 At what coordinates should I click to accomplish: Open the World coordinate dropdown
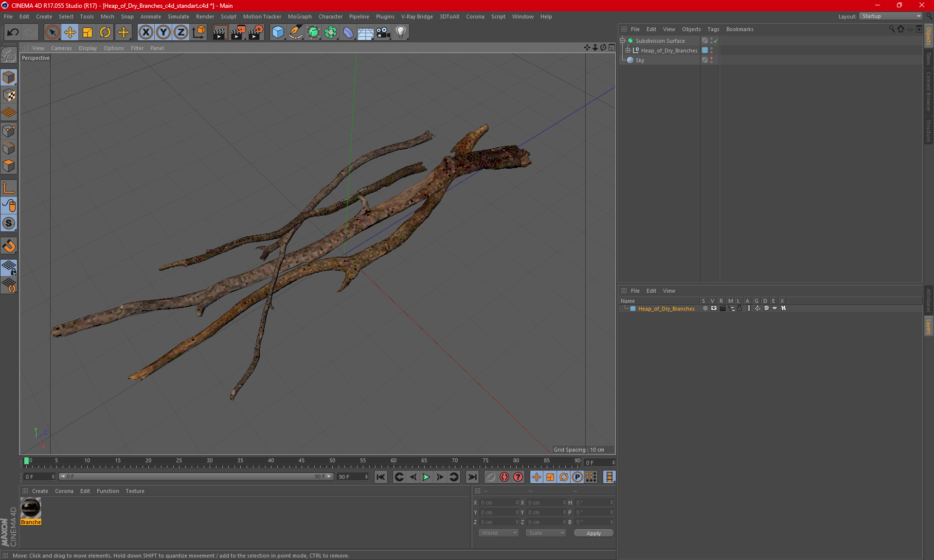click(499, 533)
